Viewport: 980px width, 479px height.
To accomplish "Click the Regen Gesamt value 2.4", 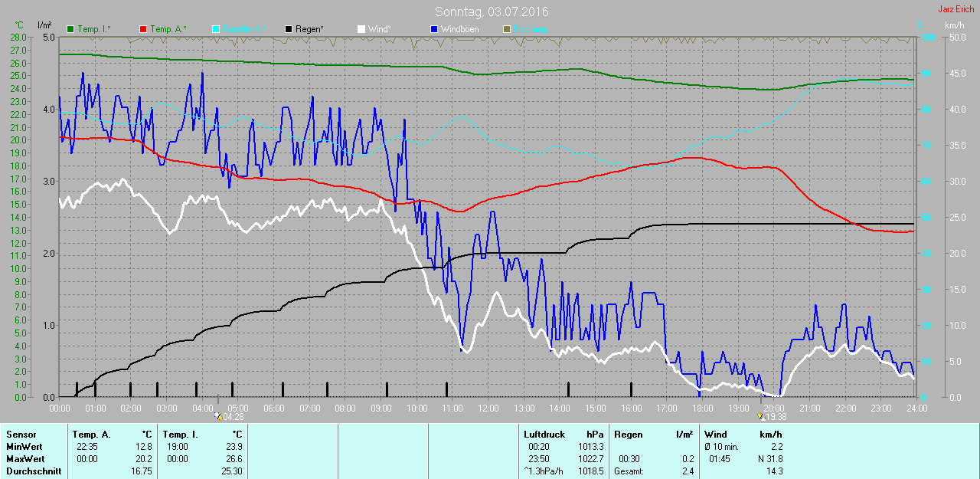I will click(x=687, y=471).
